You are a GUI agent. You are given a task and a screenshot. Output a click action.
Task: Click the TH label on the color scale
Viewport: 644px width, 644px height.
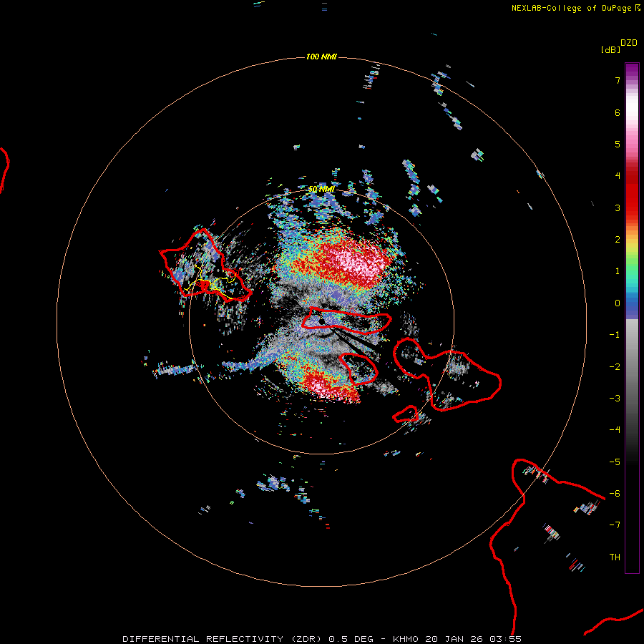point(615,557)
